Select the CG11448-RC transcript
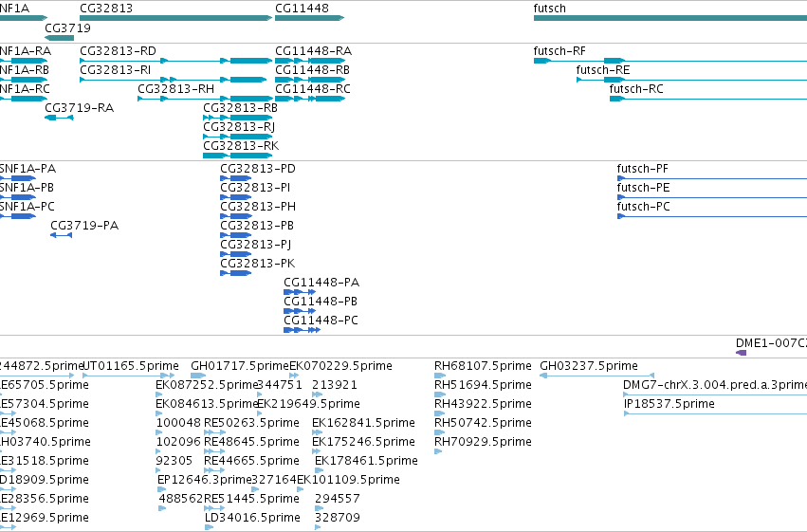Image resolution: width=807 pixels, height=532 pixels. tap(310, 99)
